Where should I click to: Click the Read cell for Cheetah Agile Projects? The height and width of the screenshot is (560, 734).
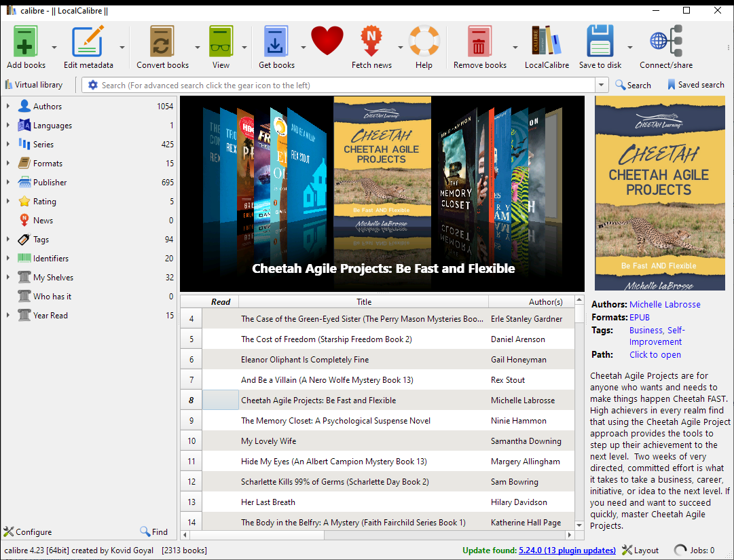(221, 400)
